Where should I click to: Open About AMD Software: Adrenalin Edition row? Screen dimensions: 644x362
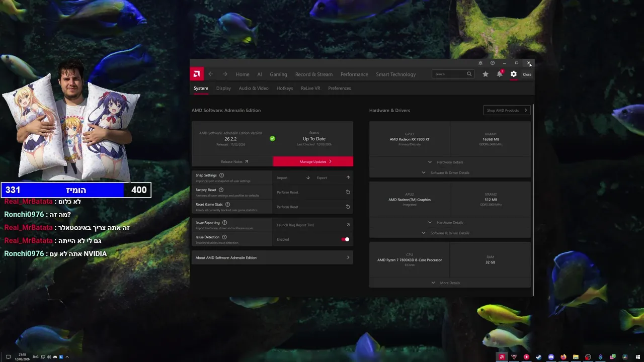[x=272, y=257]
